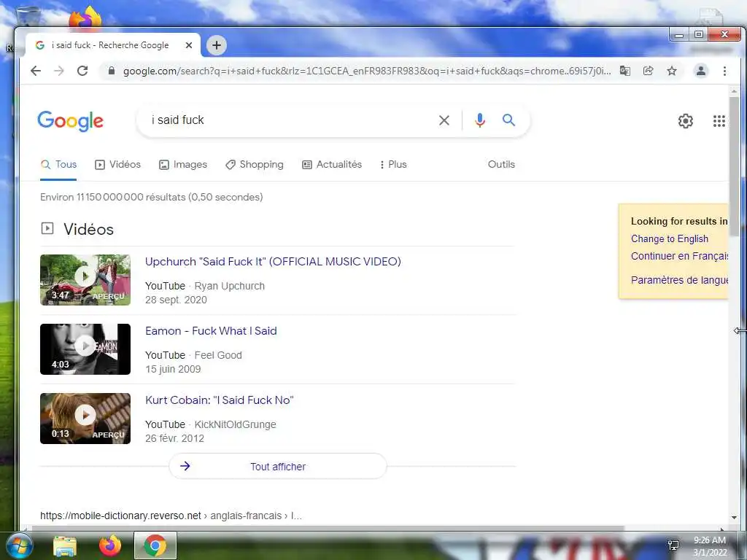Click the 'Ryan Upchurch' channel name
This screenshot has width=747, height=560.
[x=230, y=286]
